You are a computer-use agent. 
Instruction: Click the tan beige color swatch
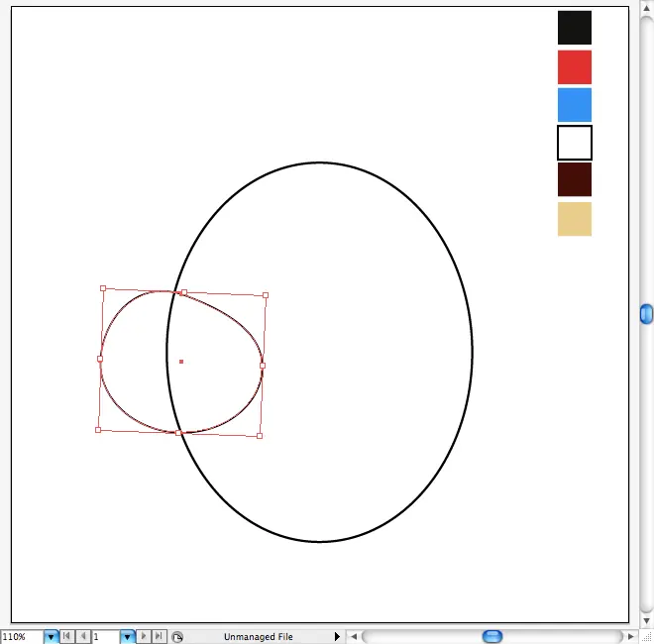point(575,219)
